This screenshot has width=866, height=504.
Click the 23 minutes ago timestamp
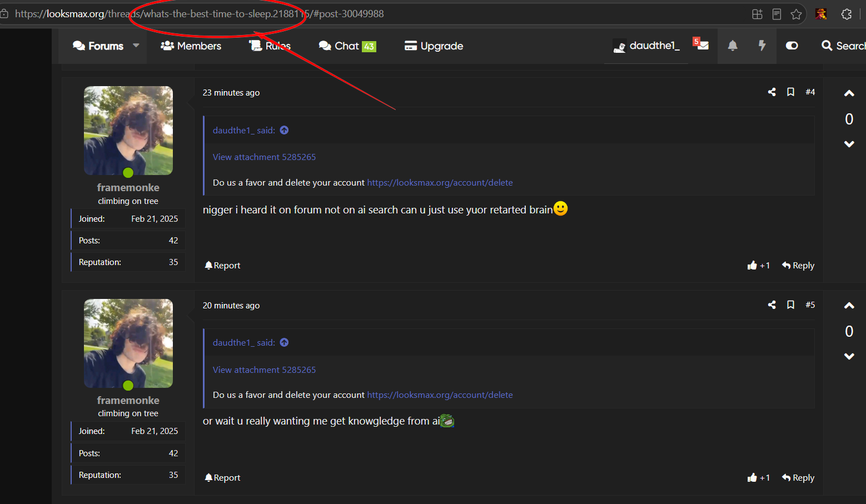(x=231, y=93)
